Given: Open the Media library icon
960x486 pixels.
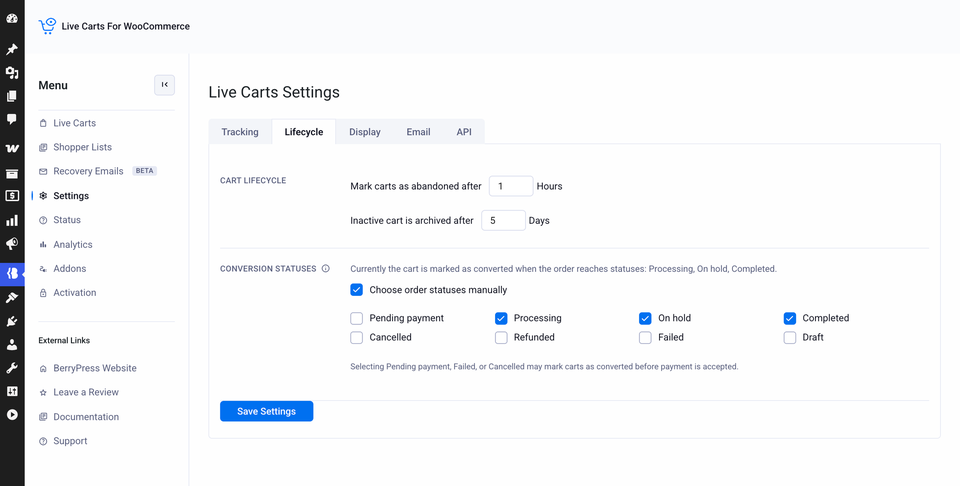Looking at the screenshot, I should click(x=12, y=73).
